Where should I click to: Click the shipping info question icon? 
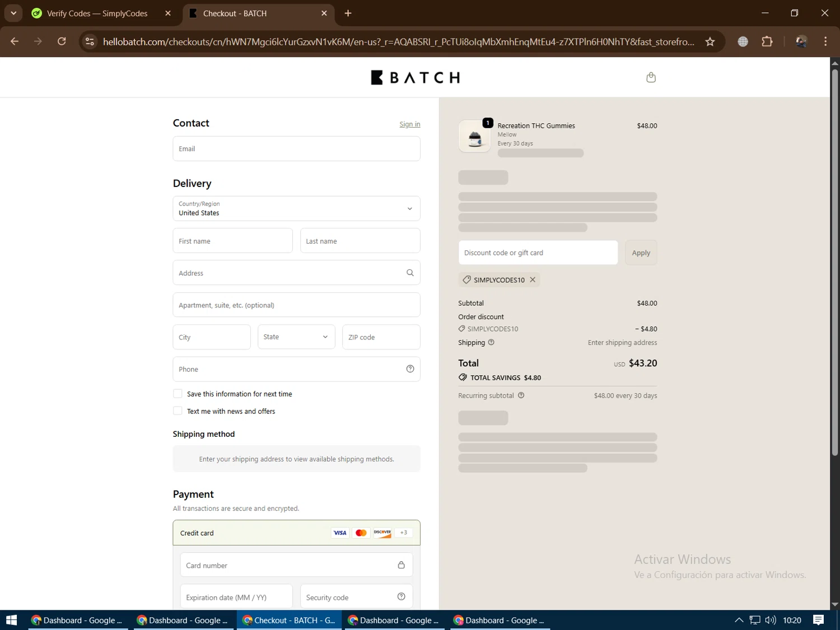(x=491, y=342)
